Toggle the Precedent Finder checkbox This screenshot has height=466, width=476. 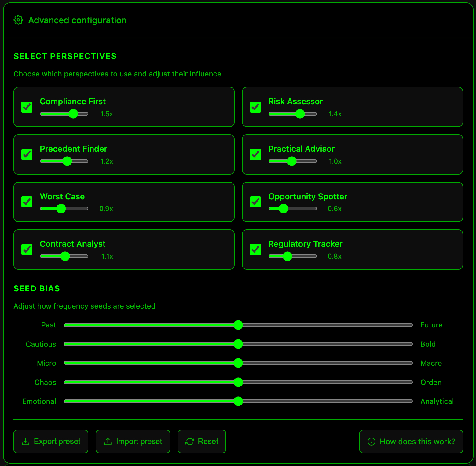[27, 154]
